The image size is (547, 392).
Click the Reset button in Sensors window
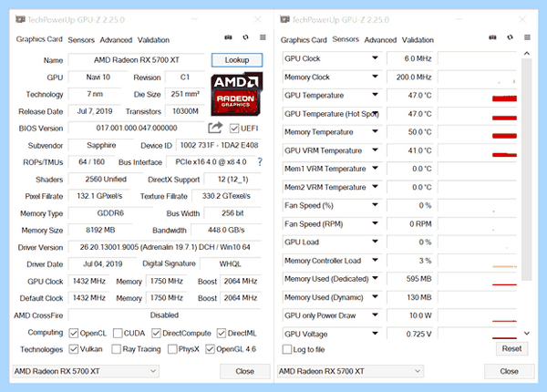coord(511,348)
